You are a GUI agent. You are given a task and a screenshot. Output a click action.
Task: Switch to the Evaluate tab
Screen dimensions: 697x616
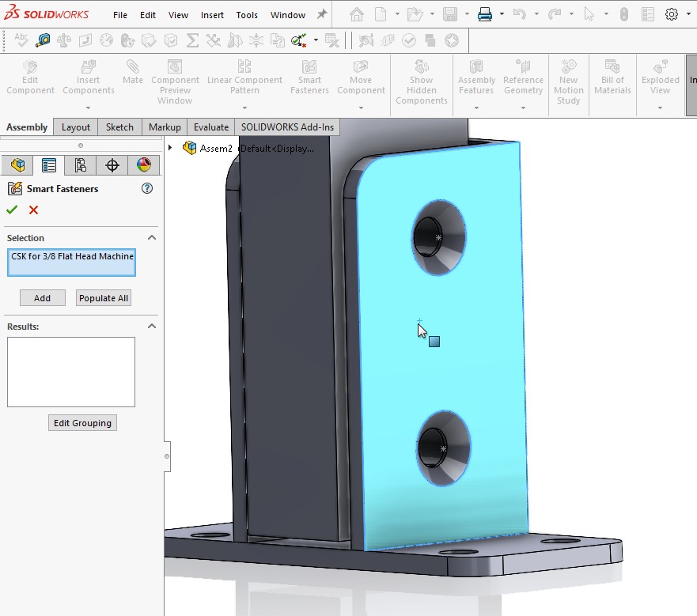(x=211, y=127)
